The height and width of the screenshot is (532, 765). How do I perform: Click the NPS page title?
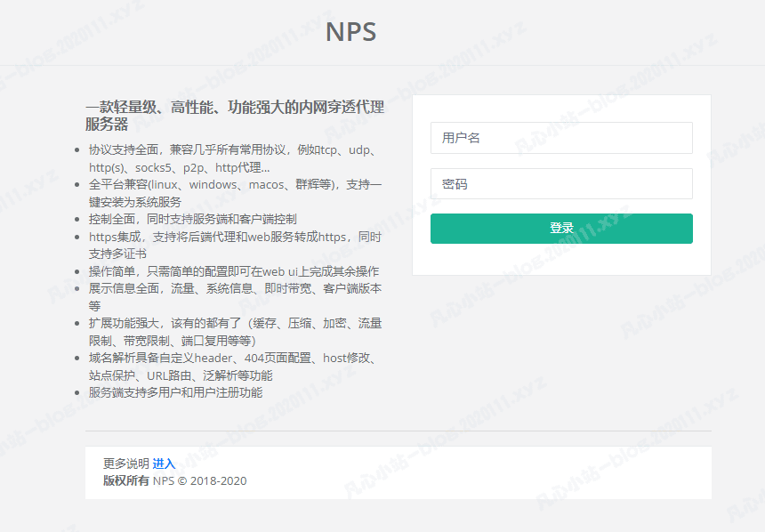click(x=350, y=32)
